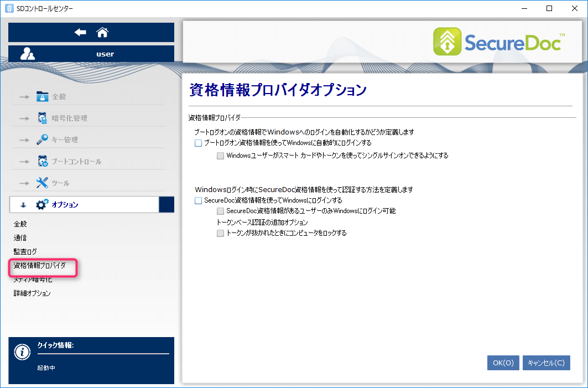Open ツール tools section
Image resolution: width=588 pixels, height=388 pixels.
coord(60,183)
